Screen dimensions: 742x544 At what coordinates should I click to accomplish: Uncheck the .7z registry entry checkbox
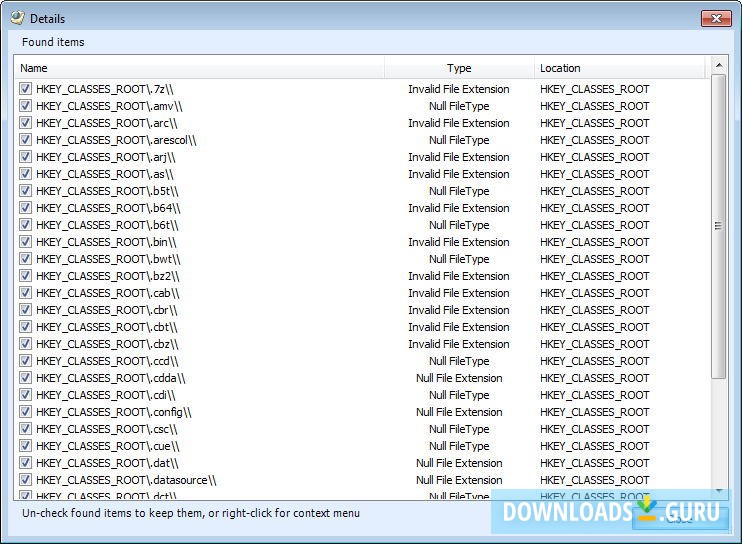point(26,89)
